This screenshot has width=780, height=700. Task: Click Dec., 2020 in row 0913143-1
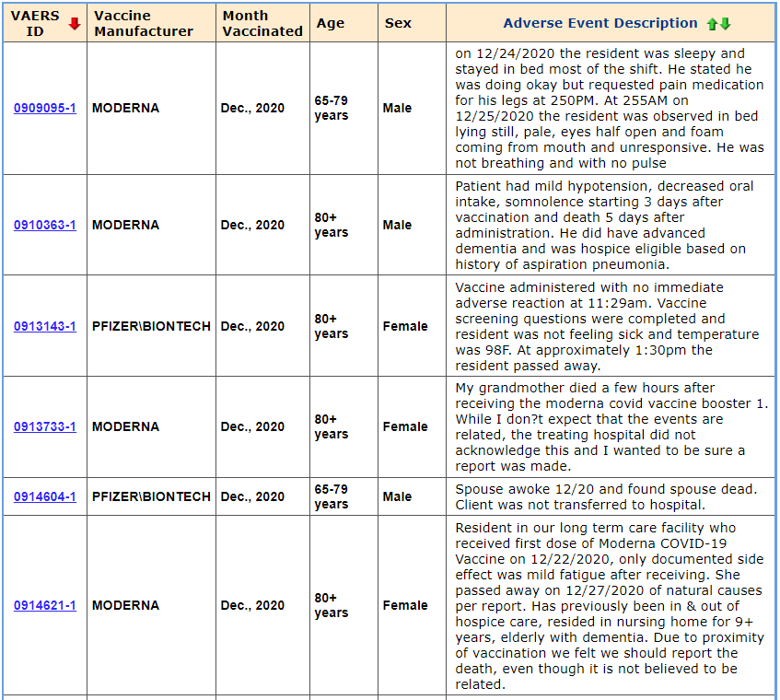tap(252, 326)
